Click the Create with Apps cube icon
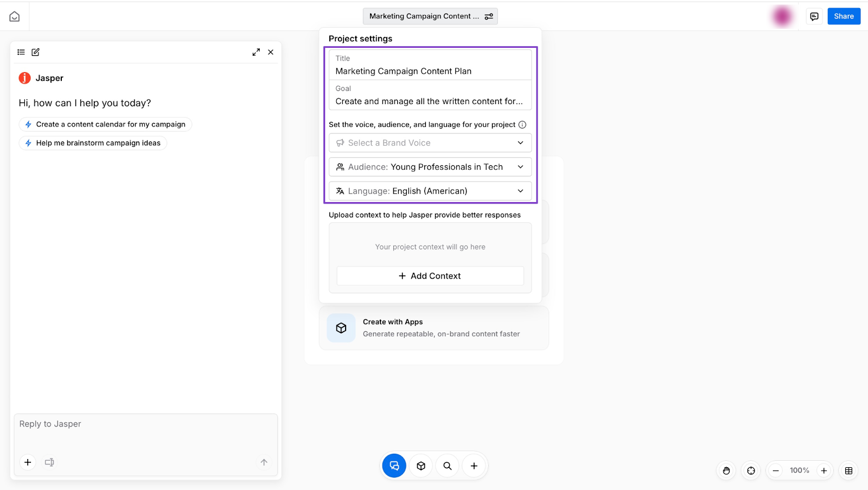The height and width of the screenshot is (490, 868). (x=341, y=328)
